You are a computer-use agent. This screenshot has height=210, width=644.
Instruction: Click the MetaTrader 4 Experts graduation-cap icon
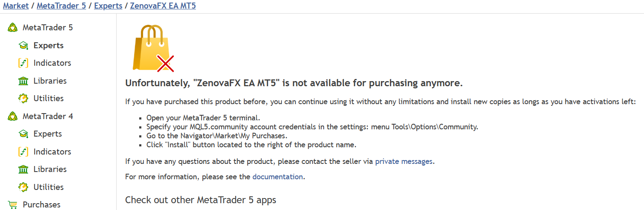(23, 134)
